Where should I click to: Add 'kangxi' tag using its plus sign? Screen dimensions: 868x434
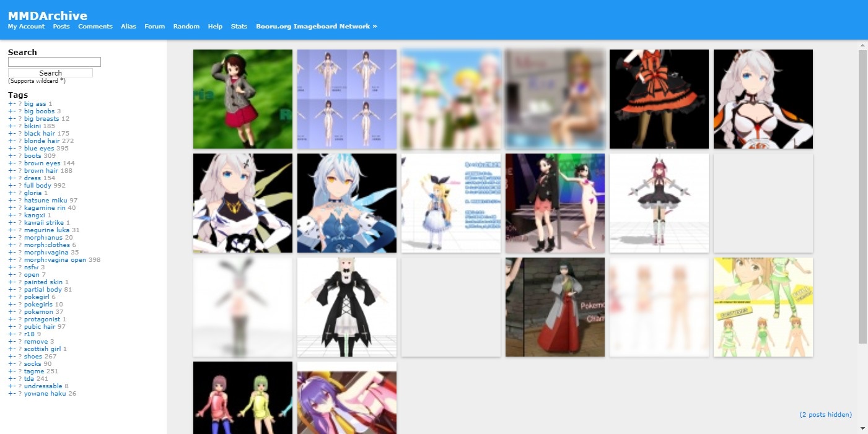pos(10,215)
